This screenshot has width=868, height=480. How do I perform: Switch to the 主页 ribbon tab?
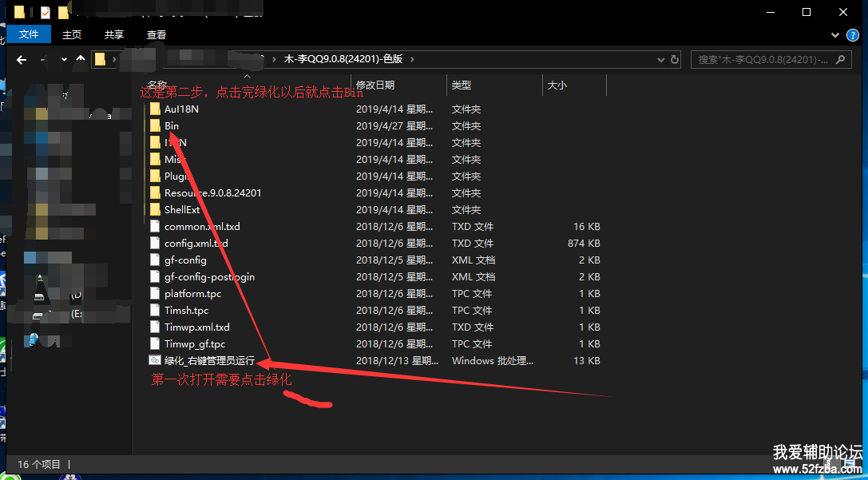(72, 34)
